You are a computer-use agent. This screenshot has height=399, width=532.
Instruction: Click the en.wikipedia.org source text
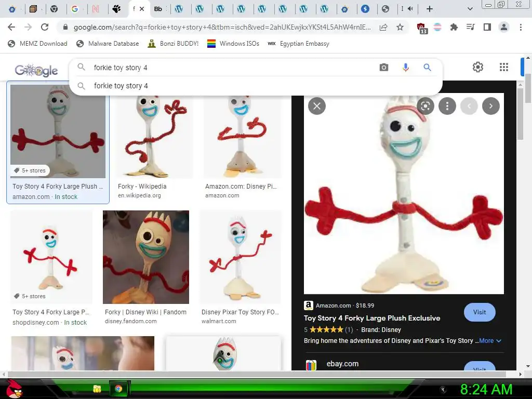139,195
